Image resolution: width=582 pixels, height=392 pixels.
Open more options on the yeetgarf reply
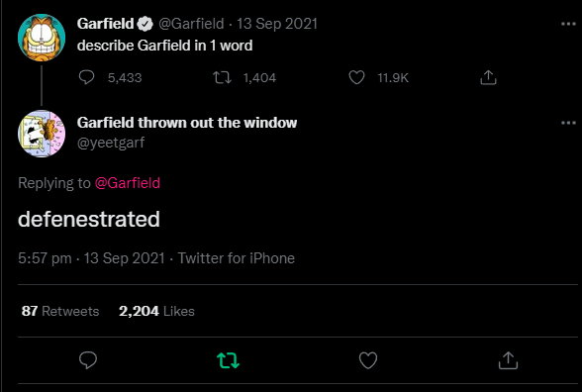click(x=568, y=123)
